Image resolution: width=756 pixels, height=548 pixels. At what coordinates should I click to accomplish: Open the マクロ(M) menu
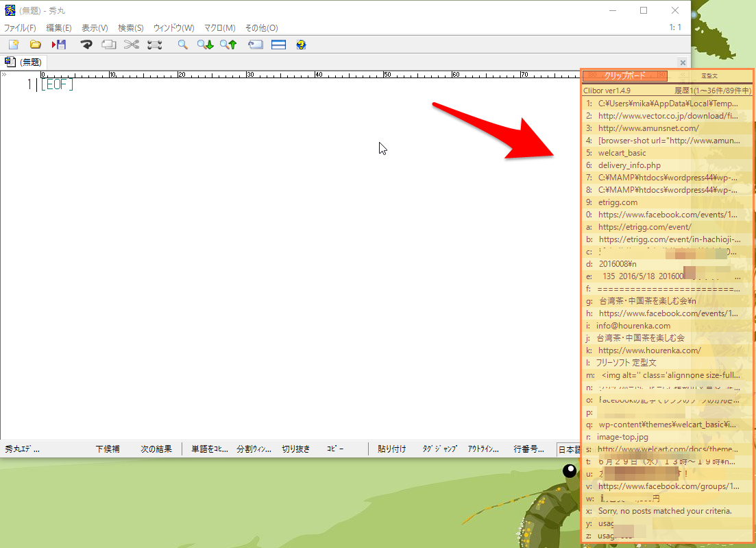(219, 28)
